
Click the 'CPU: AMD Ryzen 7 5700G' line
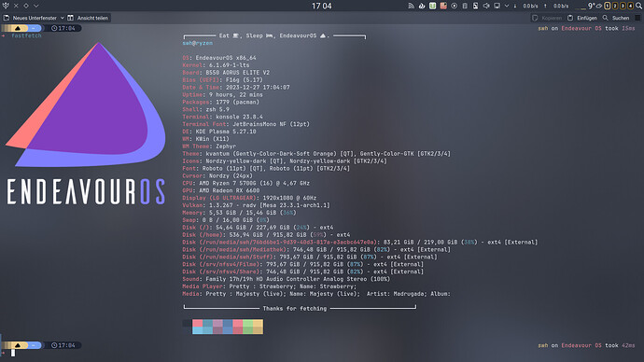tap(246, 184)
